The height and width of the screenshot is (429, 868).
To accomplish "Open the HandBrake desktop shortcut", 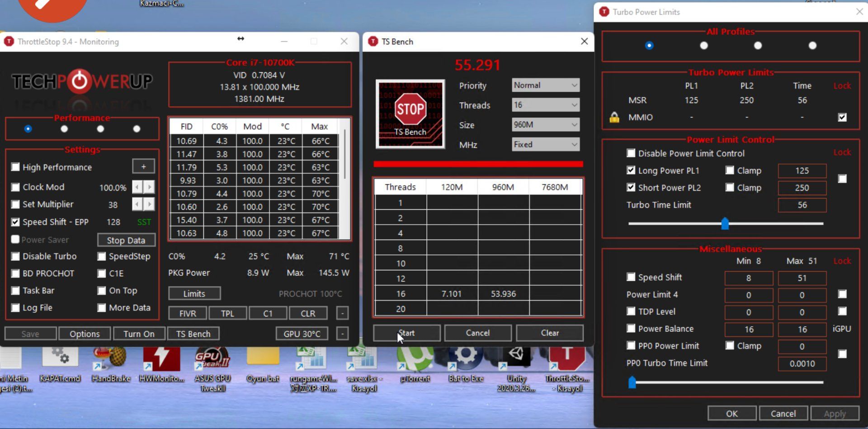I will pos(111,364).
